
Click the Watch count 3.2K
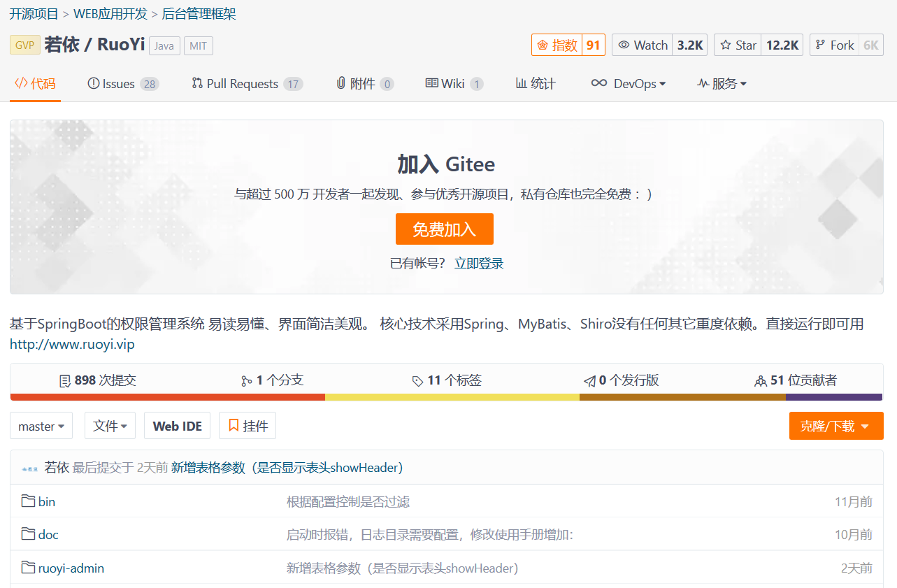point(690,45)
